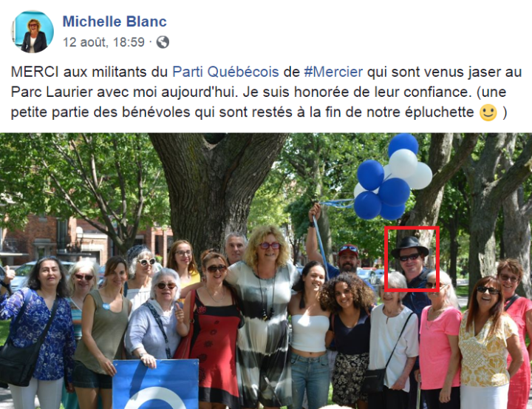Viewport: 532px width, 409px height.
Task: Click the Michelle Blanc author name
Action: (x=115, y=21)
